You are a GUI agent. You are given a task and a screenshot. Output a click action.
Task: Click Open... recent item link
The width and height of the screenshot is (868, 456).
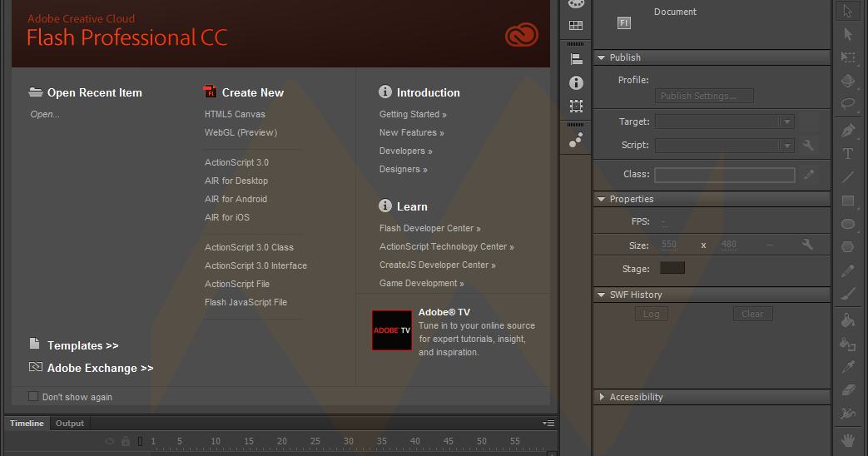click(x=45, y=114)
